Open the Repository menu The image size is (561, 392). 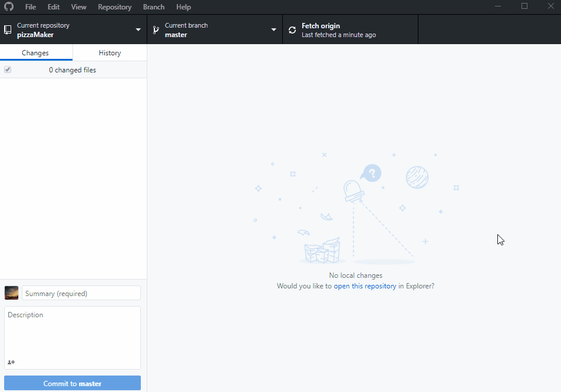click(x=114, y=7)
